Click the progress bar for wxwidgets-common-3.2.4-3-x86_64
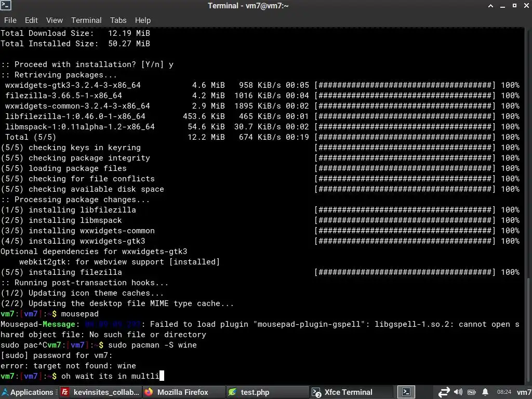532x399 pixels. click(x=405, y=106)
